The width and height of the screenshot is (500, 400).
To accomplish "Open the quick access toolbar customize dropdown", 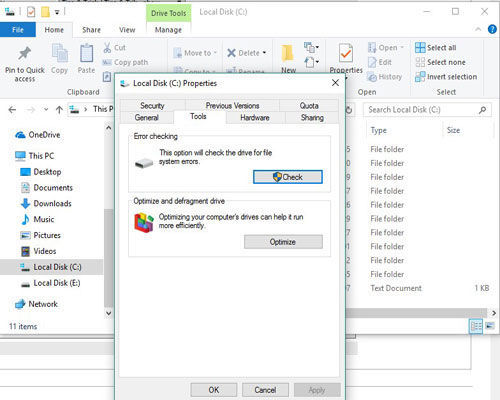I will tap(57, 12).
